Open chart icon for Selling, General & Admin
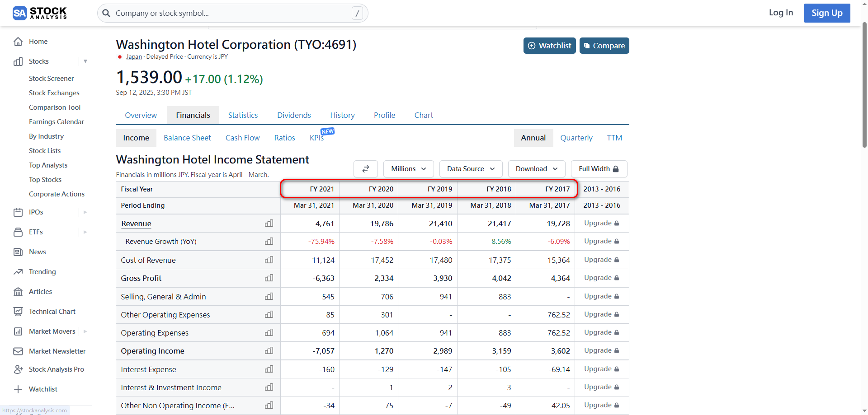 coord(269,296)
